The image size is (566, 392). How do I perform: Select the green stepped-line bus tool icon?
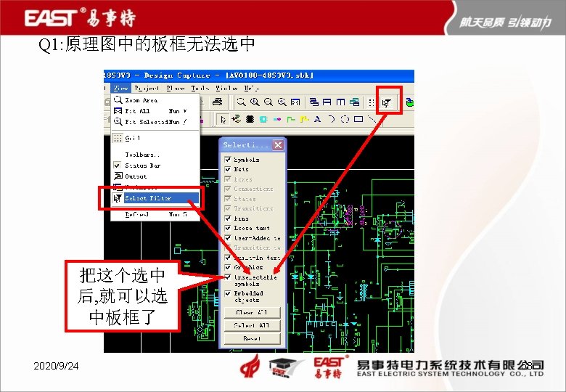point(290,119)
